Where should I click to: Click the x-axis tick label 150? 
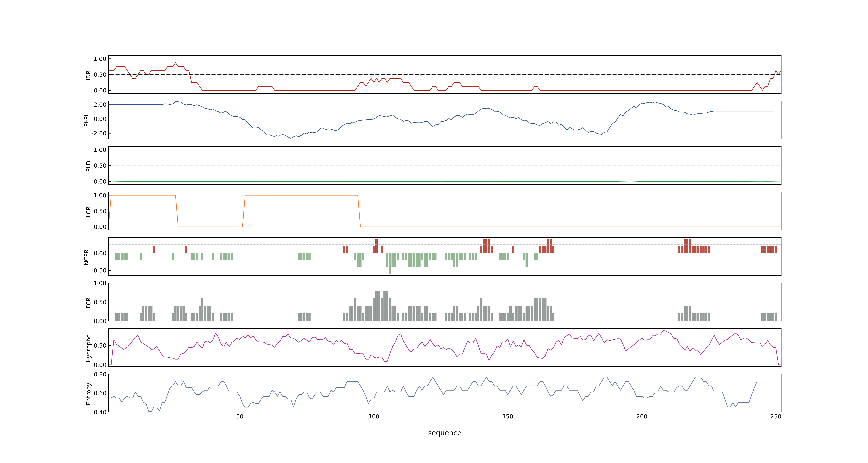(x=508, y=416)
